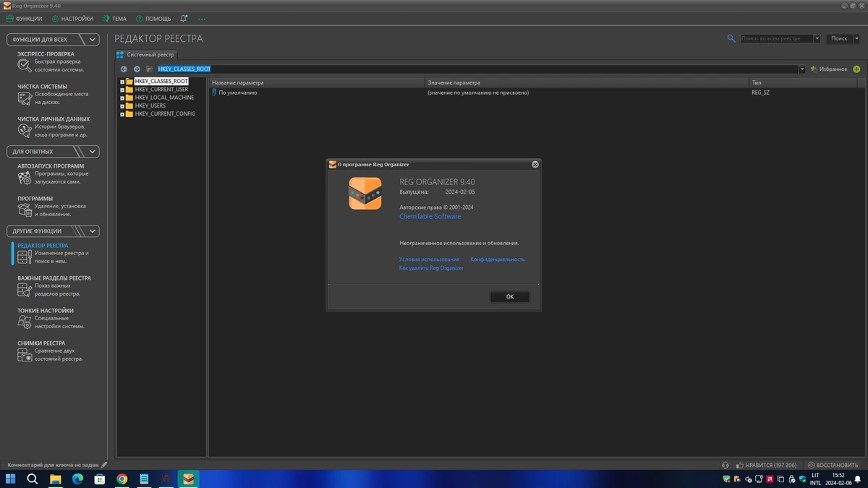868x488 pixels.
Task: Open the Как удалить Reg Organizer link
Action: pos(431,267)
